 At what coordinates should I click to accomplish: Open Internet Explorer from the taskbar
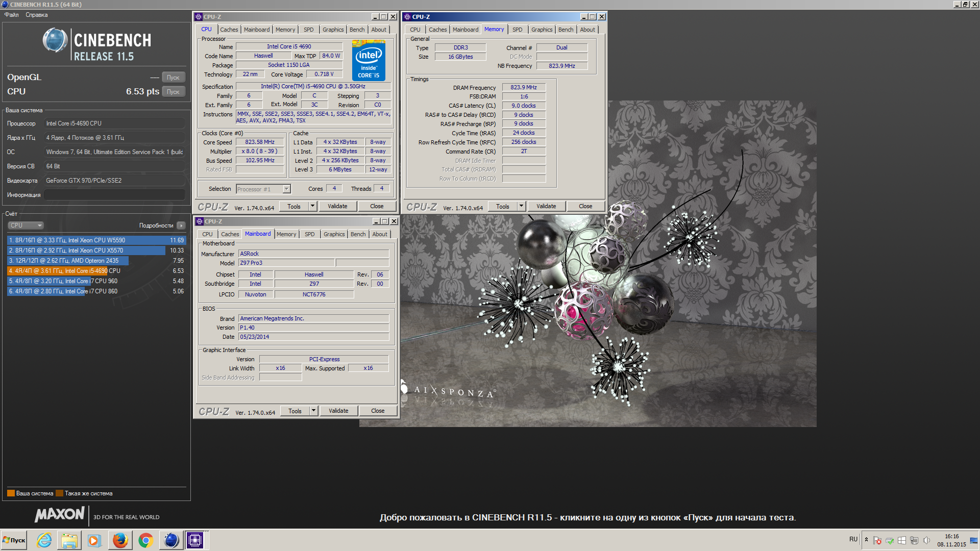(x=44, y=540)
